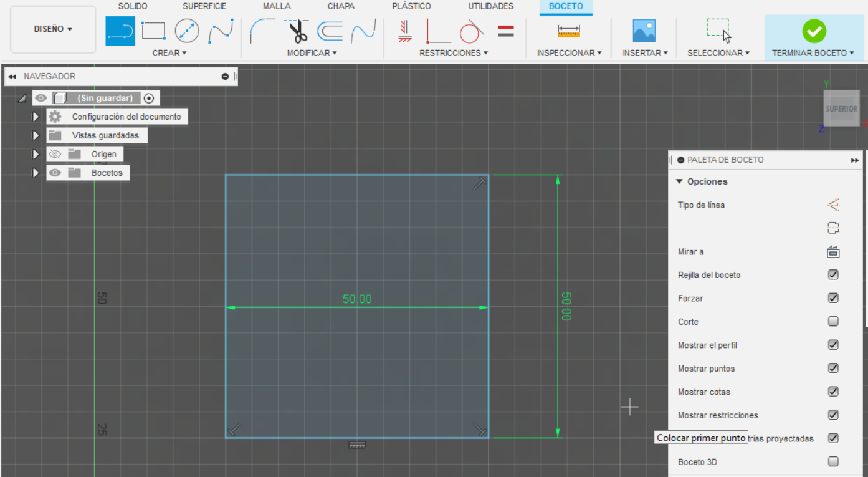Expand the Bocetos tree node
The width and height of the screenshot is (868, 477).
coord(36,173)
